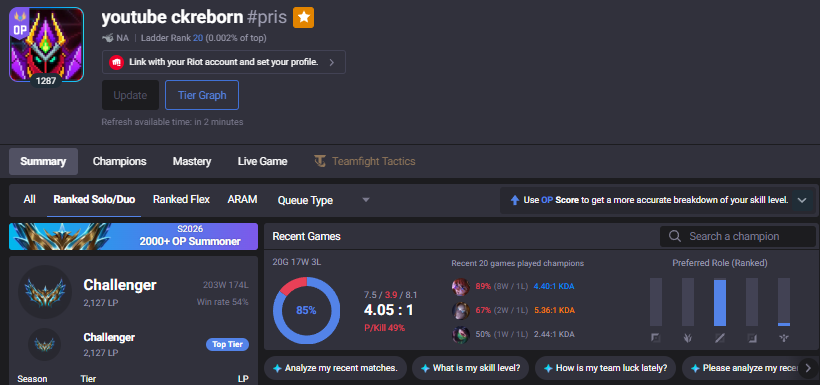Click the OP badge on the avatar
Viewport: 820px width, 385px height.
pos(20,24)
